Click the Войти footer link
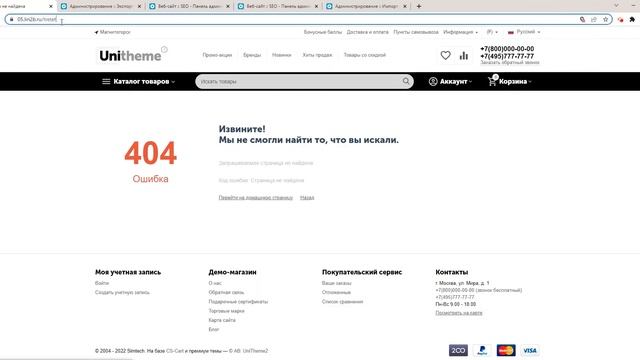 tap(102, 283)
